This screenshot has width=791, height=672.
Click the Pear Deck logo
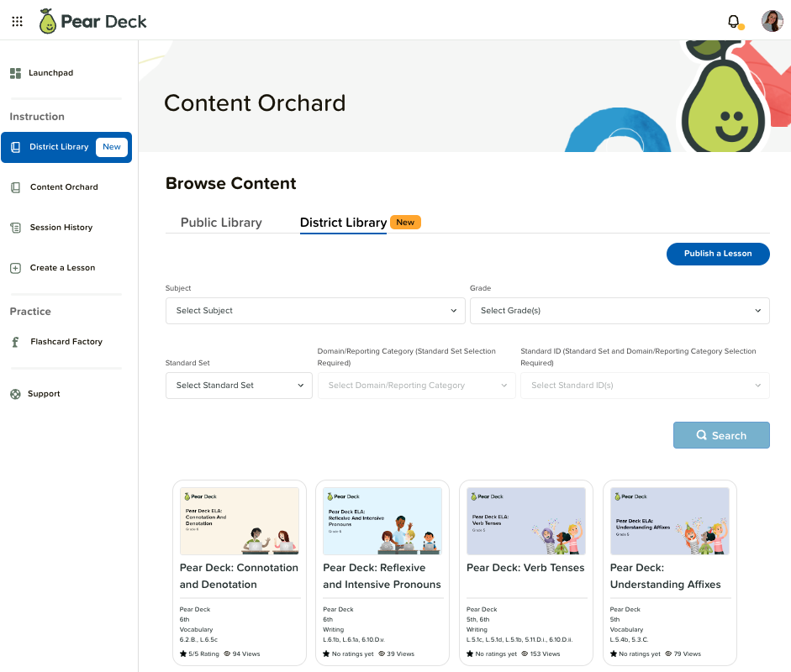point(92,20)
